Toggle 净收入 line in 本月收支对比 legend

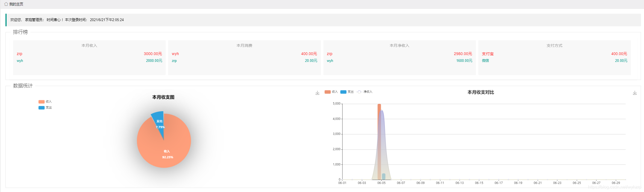364,92
